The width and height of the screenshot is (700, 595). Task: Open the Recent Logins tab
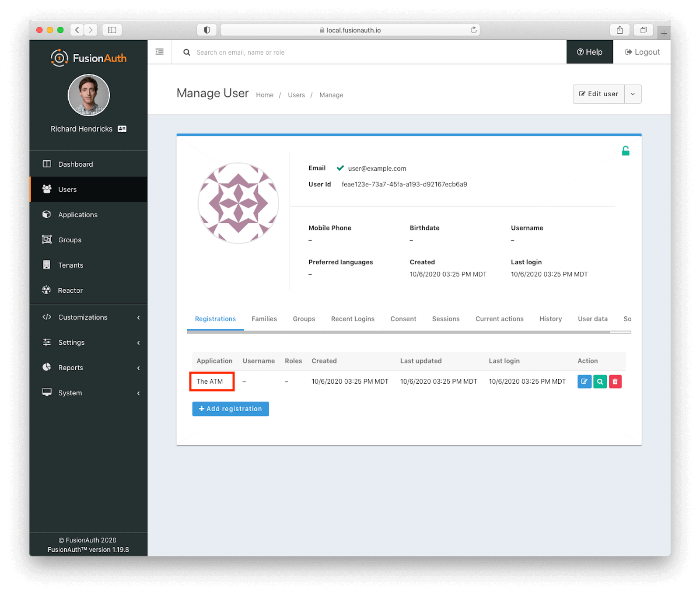pyautogui.click(x=353, y=318)
